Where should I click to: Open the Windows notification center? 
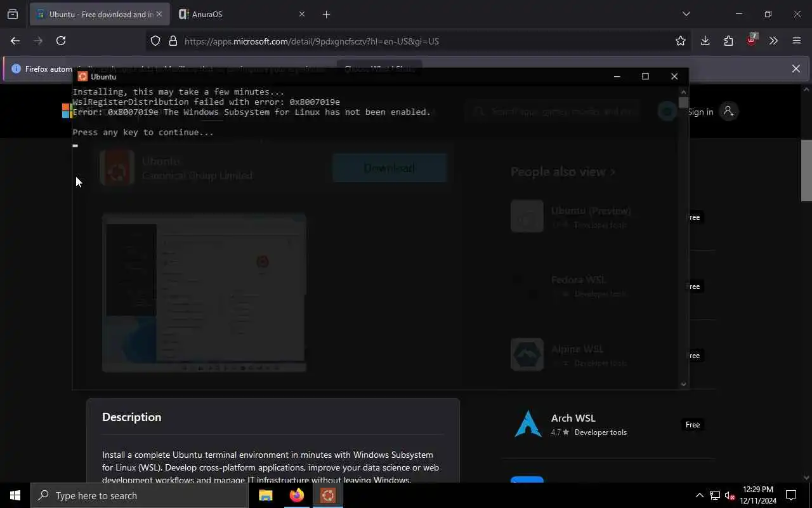(791, 495)
